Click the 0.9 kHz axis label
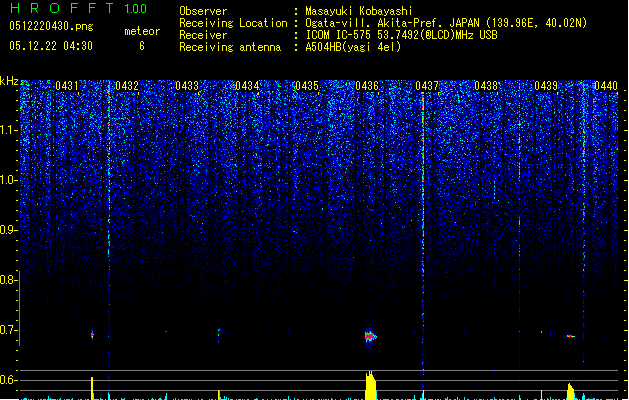Screen dimensions: 629x400 [x=9, y=230]
